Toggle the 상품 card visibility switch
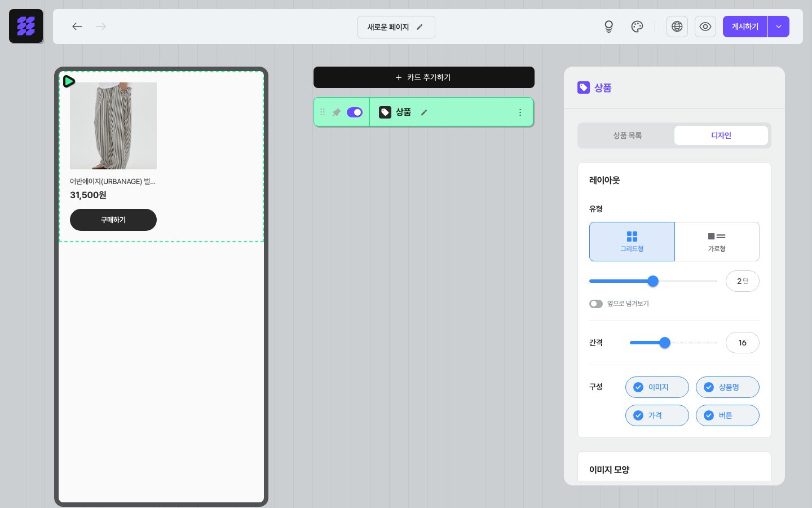 pos(355,112)
